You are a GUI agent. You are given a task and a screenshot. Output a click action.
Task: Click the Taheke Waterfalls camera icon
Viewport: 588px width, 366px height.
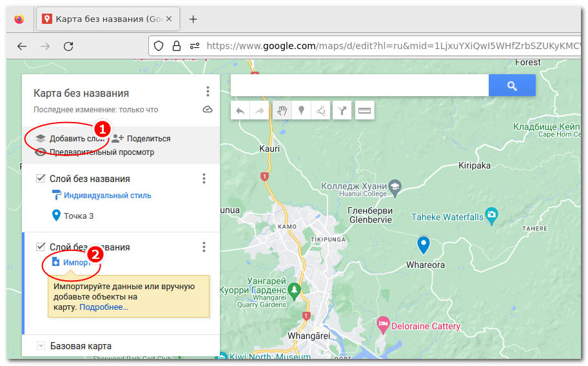(491, 216)
